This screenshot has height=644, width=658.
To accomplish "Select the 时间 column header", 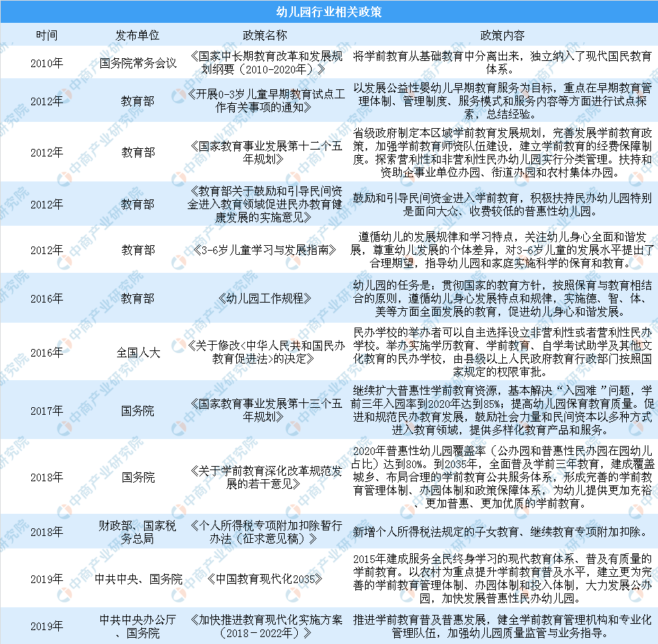I will pyautogui.click(x=46, y=35).
